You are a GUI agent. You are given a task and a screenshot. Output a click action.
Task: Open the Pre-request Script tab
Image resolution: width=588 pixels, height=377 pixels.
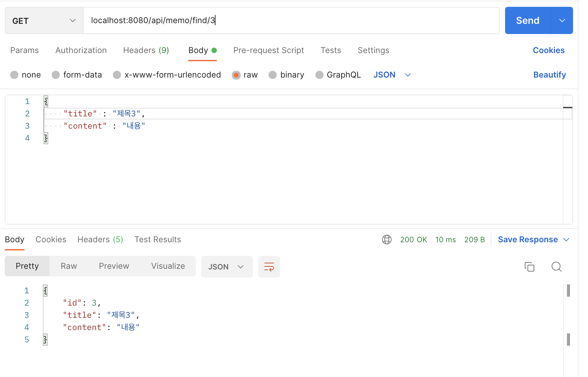pyautogui.click(x=269, y=50)
